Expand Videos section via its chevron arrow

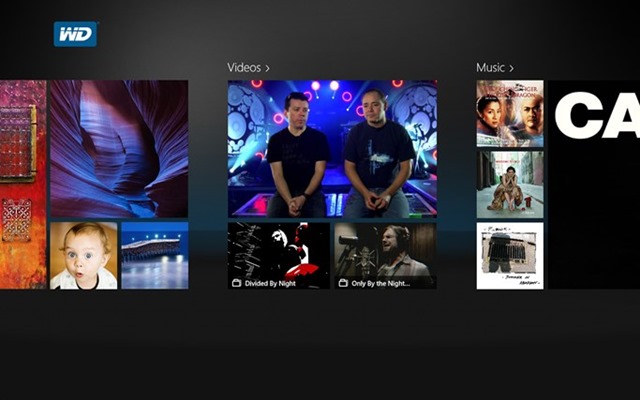[267, 68]
